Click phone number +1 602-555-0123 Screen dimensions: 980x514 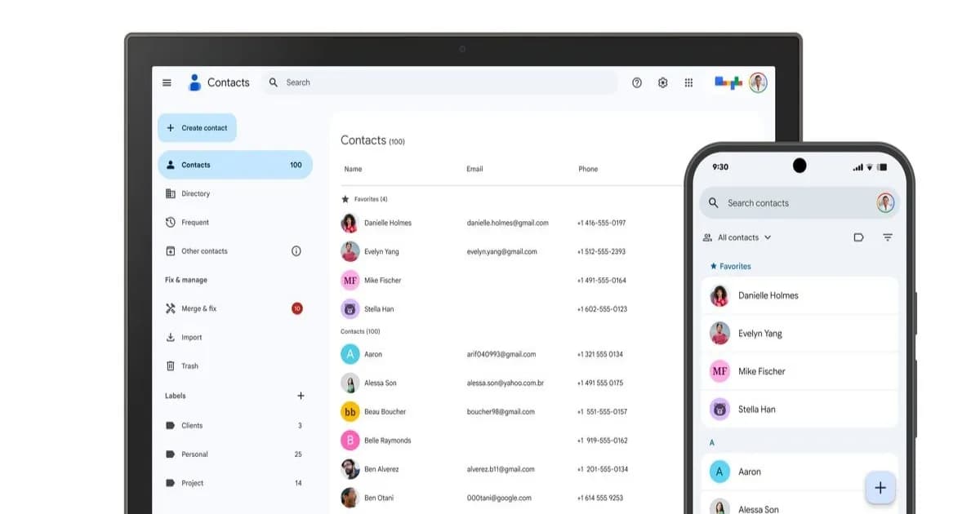pos(602,309)
